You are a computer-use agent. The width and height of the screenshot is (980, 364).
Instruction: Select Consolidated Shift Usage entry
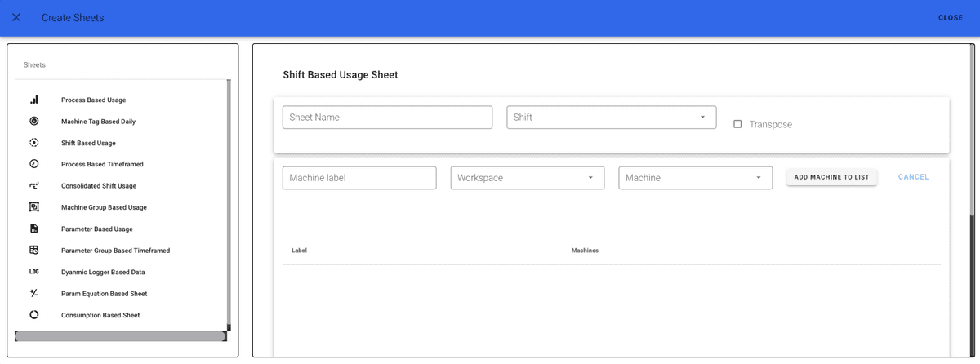pyautogui.click(x=99, y=186)
